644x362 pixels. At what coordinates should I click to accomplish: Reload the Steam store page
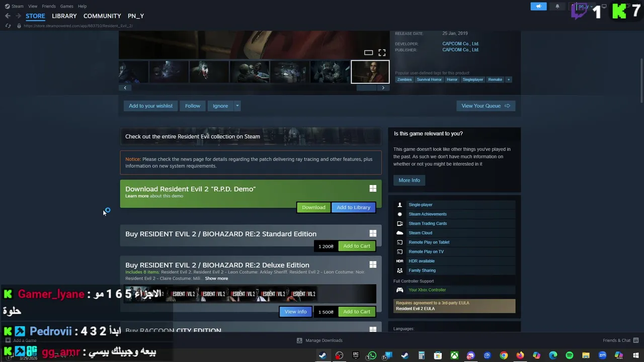(8, 26)
